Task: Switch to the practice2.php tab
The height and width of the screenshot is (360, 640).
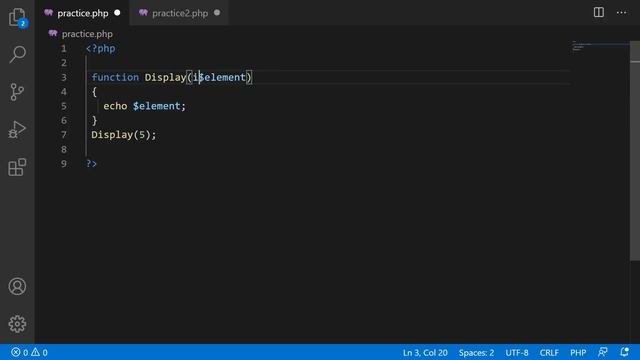Action: pos(180,13)
